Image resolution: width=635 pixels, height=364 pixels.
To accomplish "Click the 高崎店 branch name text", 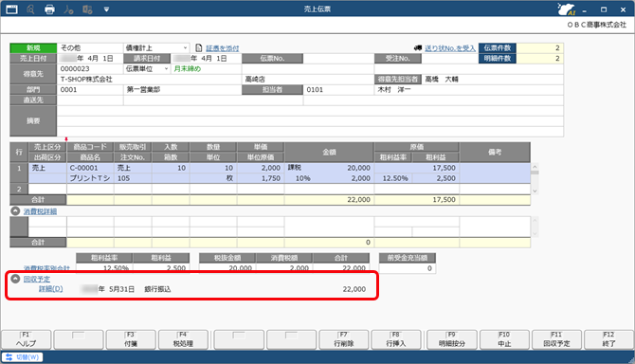I will (x=255, y=80).
